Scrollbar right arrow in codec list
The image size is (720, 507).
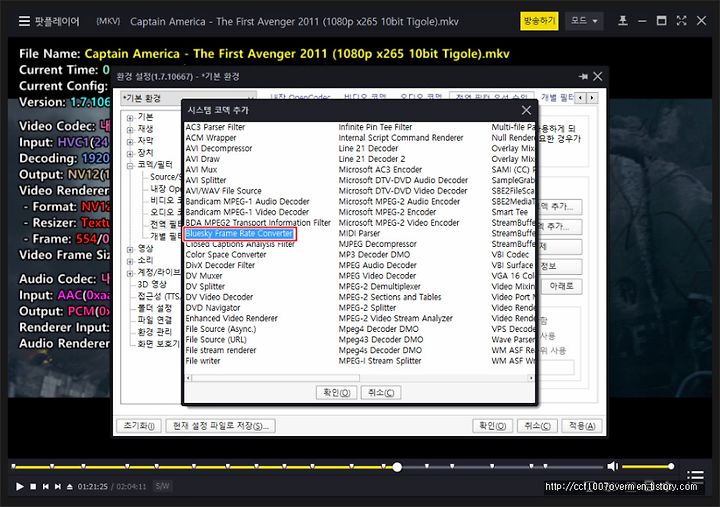531,378
